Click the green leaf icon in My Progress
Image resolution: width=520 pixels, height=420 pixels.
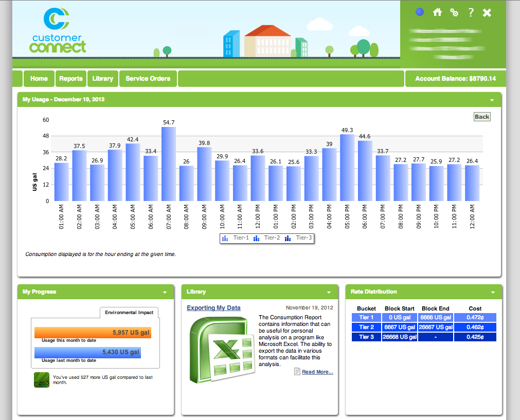pos(41,379)
